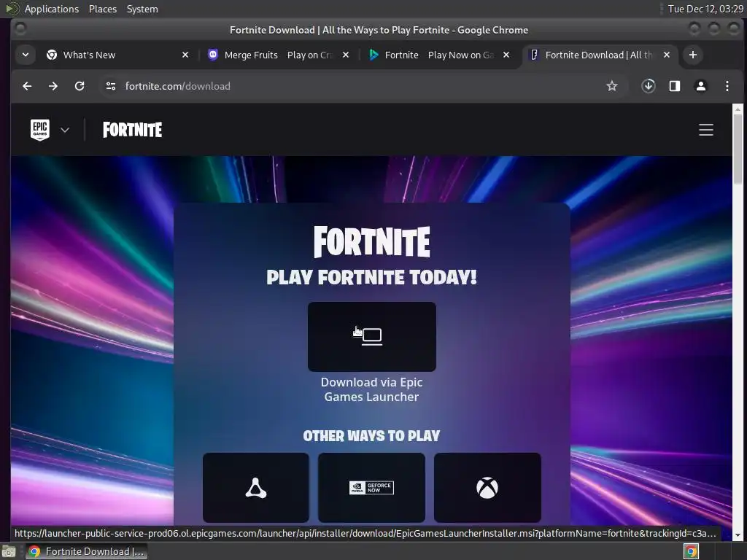
Task: Click the clock in the top panel
Action: click(x=705, y=9)
